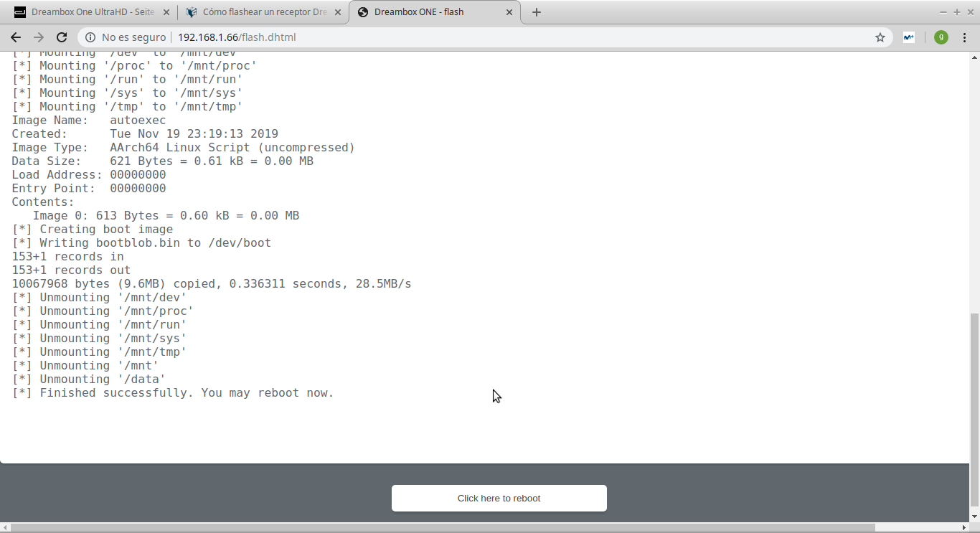Image resolution: width=980 pixels, height=533 pixels.
Task: Open the green 'g' profile avatar
Action: [941, 37]
